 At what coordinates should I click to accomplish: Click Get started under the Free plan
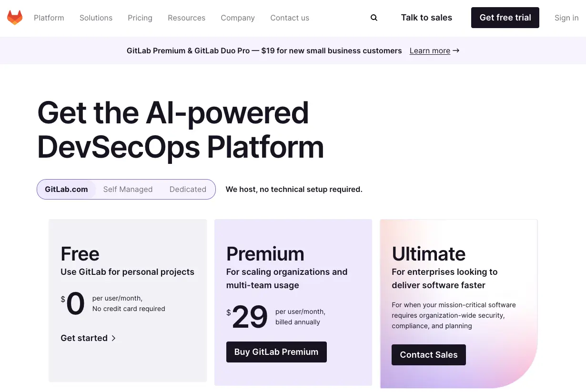pos(84,338)
